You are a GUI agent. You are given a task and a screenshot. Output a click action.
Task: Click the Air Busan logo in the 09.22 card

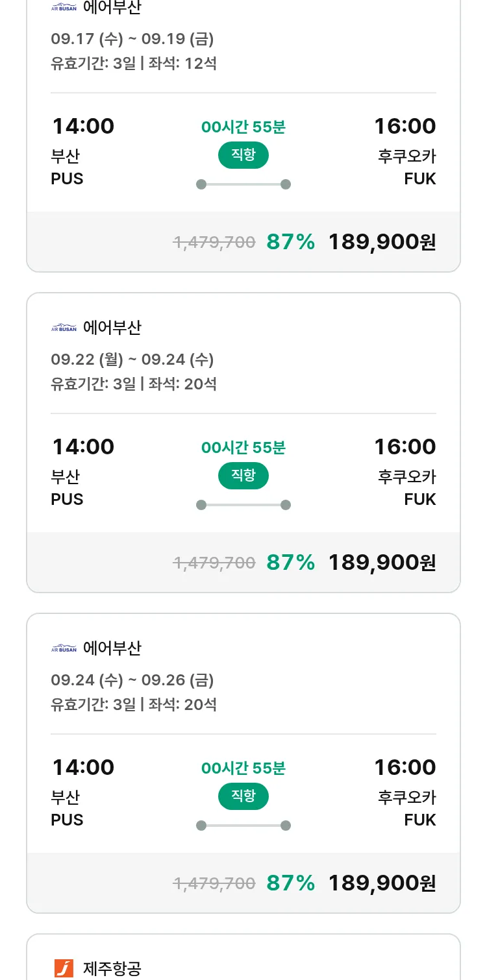(x=64, y=328)
